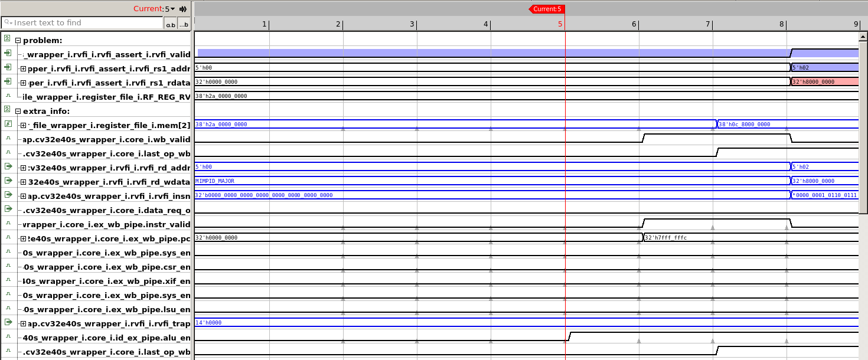
Task: Click the jump-to-marker arrow beside Current
Action: [x=183, y=8]
